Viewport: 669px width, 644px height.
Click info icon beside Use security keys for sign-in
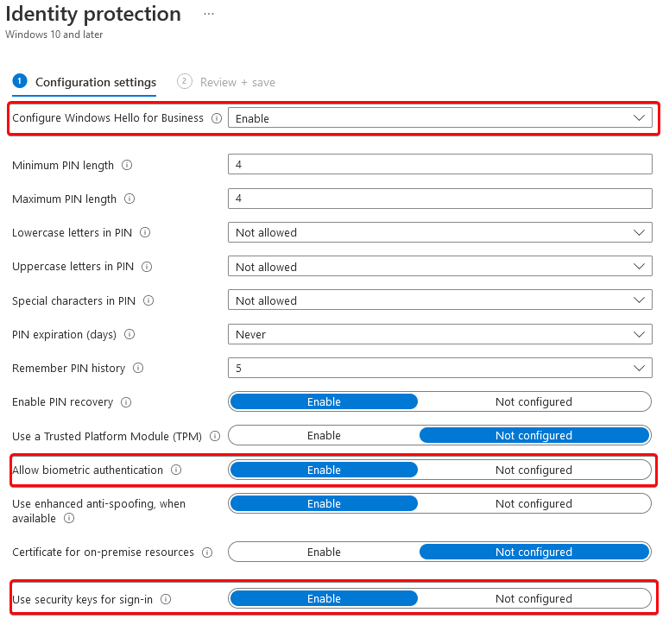[x=166, y=600]
